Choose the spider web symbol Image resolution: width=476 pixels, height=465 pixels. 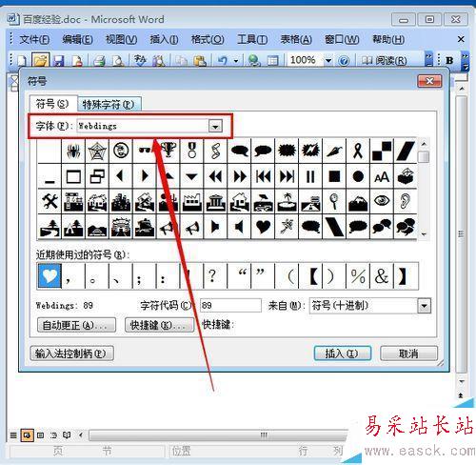coord(97,151)
